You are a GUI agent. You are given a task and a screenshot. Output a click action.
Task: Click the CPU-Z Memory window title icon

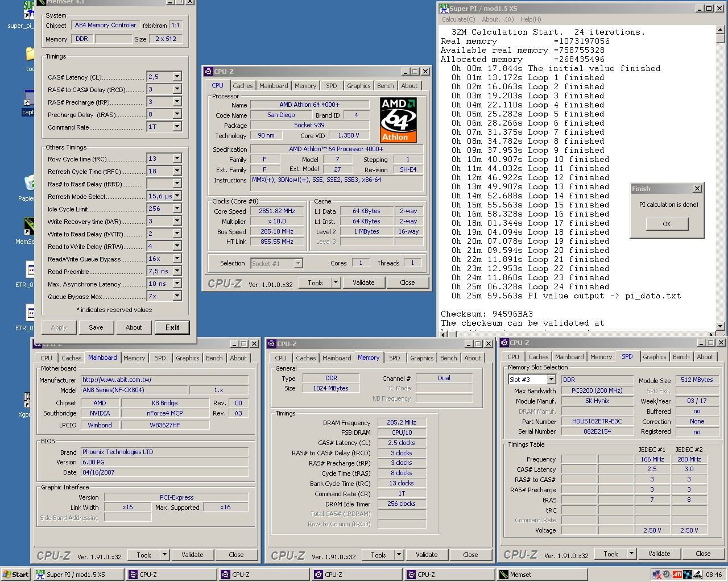(271, 344)
